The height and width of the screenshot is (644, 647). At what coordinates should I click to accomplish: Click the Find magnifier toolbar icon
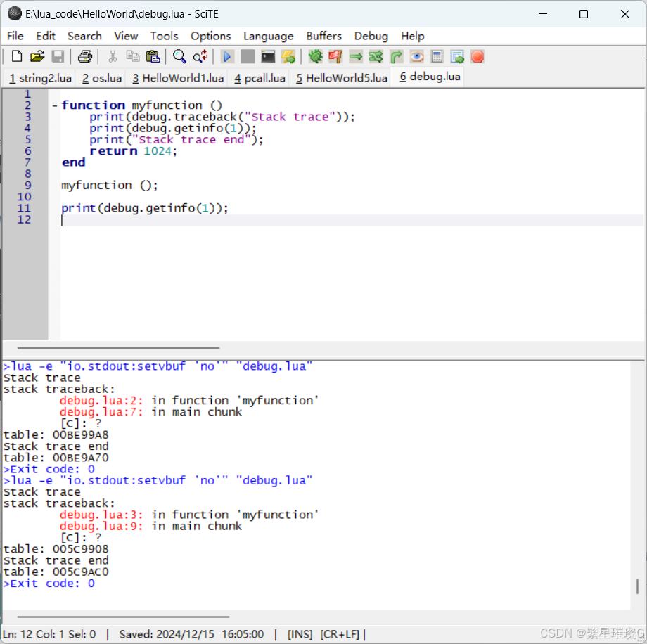click(179, 56)
